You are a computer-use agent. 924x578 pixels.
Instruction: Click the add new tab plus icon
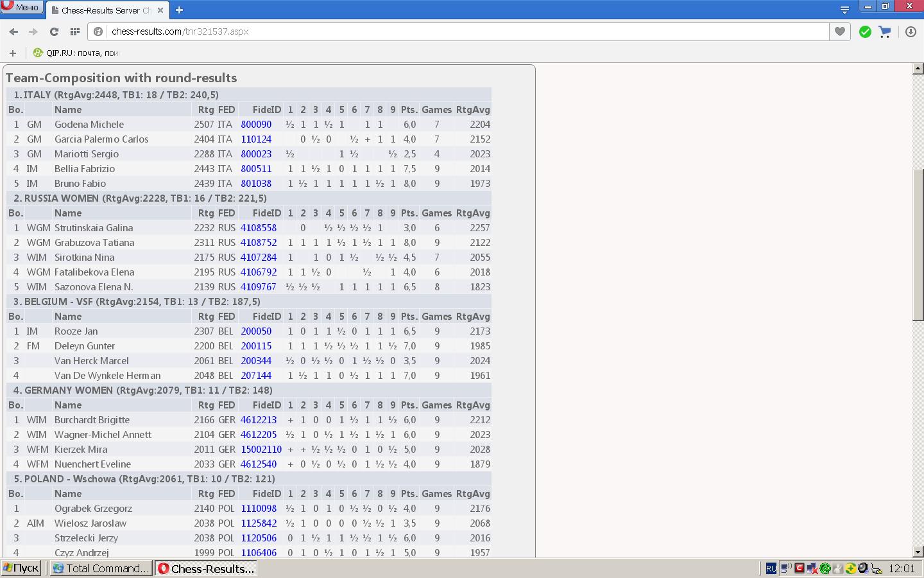[180, 10]
